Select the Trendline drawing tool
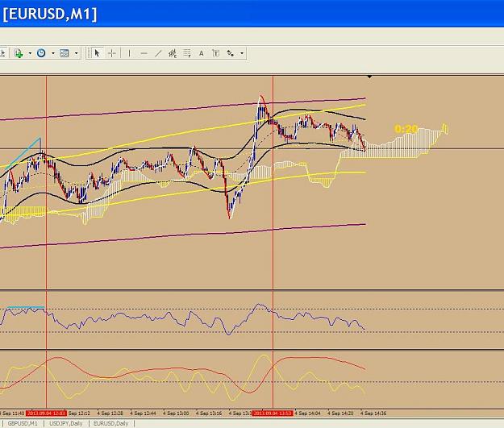The height and width of the screenshot is (428, 504). click(x=158, y=53)
